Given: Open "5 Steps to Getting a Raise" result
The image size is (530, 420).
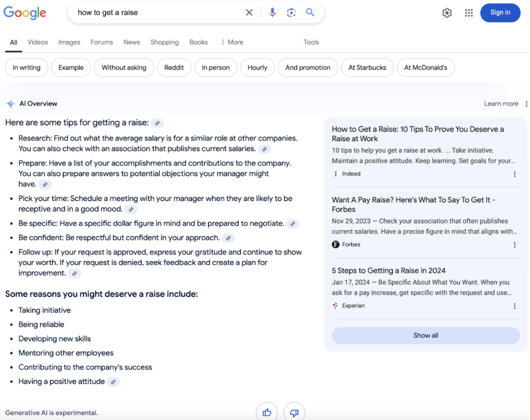Looking at the screenshot, I should [x=388, y=271].
